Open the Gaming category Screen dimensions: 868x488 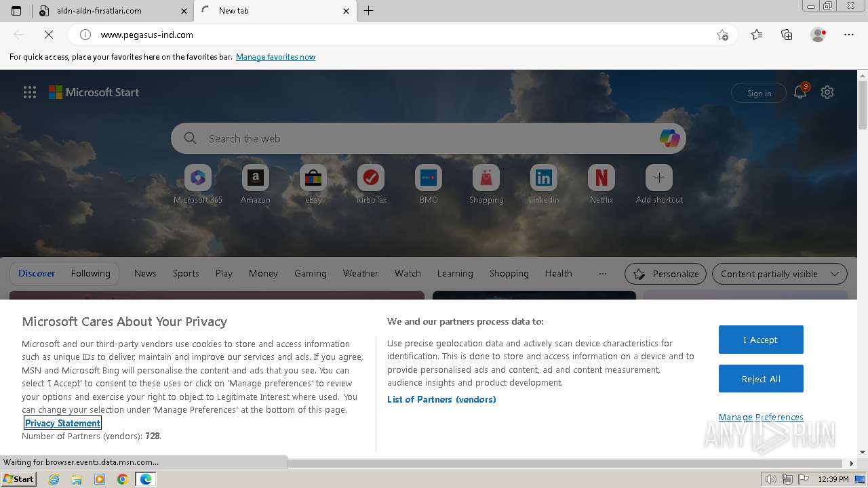pos(311,273)
